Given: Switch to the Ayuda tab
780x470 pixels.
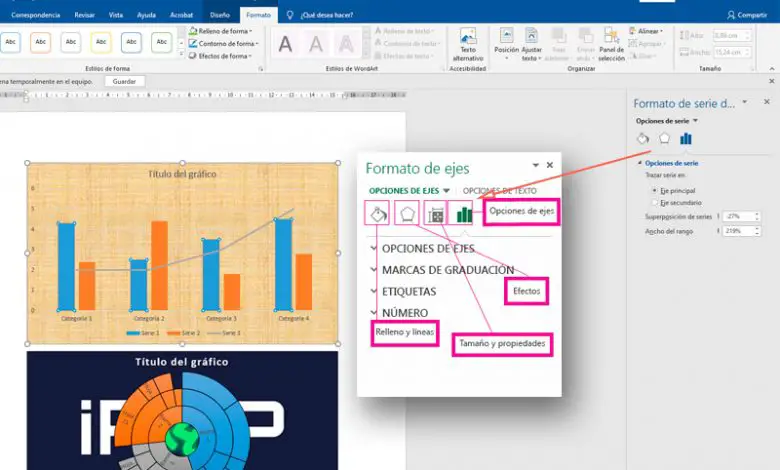Looking at the screenshot, I should point(146,15).
